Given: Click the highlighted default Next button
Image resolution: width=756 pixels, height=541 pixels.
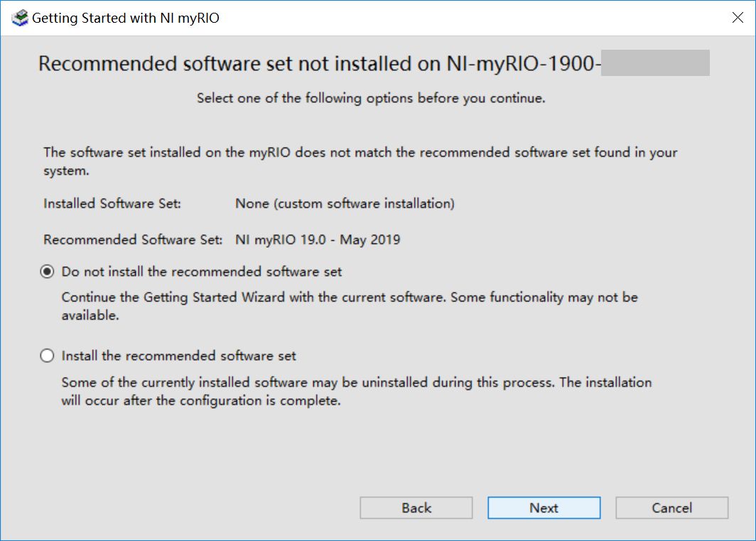Looking at the screenshot, I should (544, 508).
